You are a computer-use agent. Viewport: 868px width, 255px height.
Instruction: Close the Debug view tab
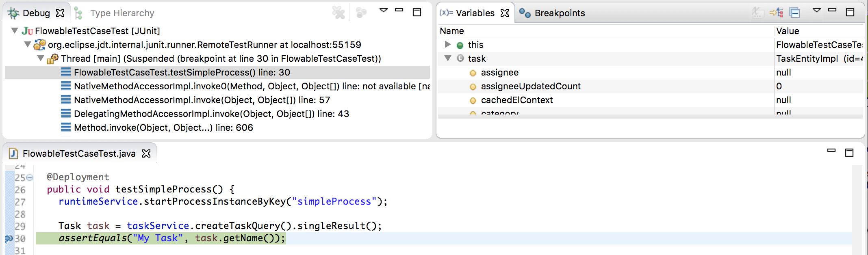(60, 13)
